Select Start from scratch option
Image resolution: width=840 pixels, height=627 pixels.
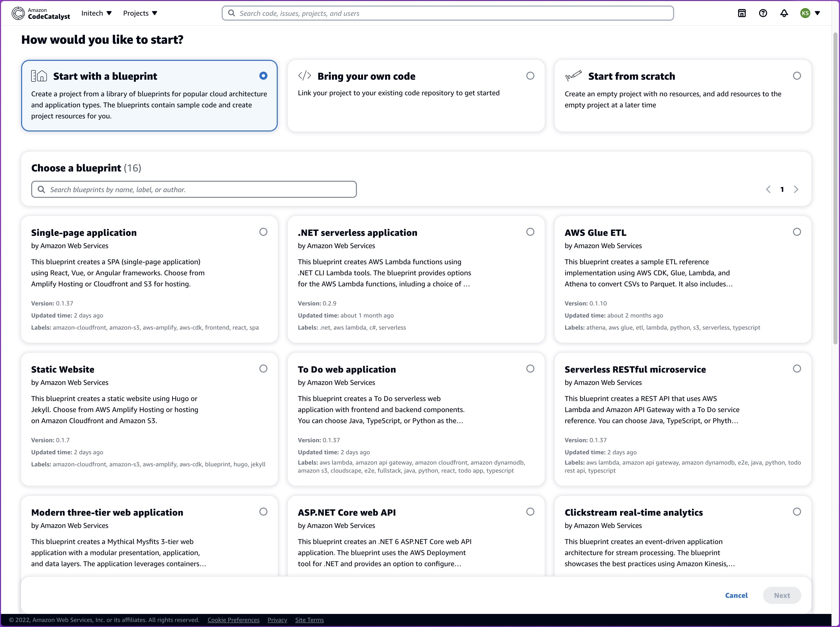click(x=797, y=76)
